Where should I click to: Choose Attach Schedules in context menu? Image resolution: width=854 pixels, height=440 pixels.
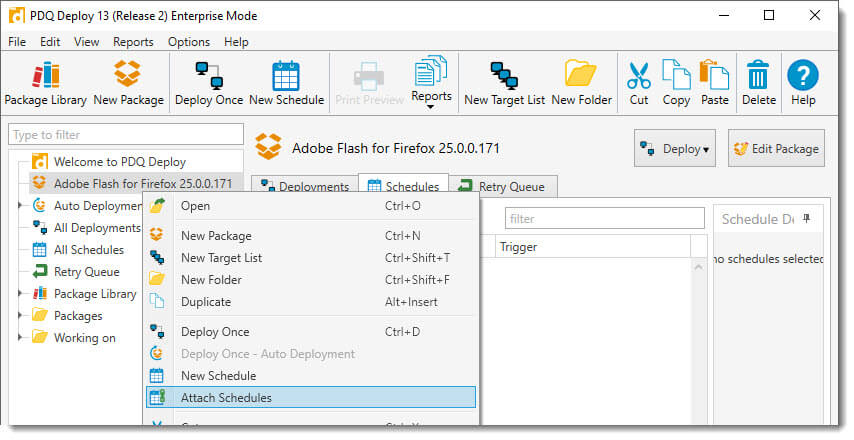[x=310, y=398]
